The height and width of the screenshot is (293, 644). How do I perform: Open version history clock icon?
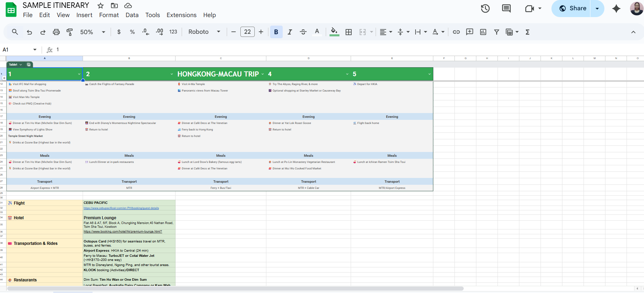pyautogui.click(x=485, y=9)
